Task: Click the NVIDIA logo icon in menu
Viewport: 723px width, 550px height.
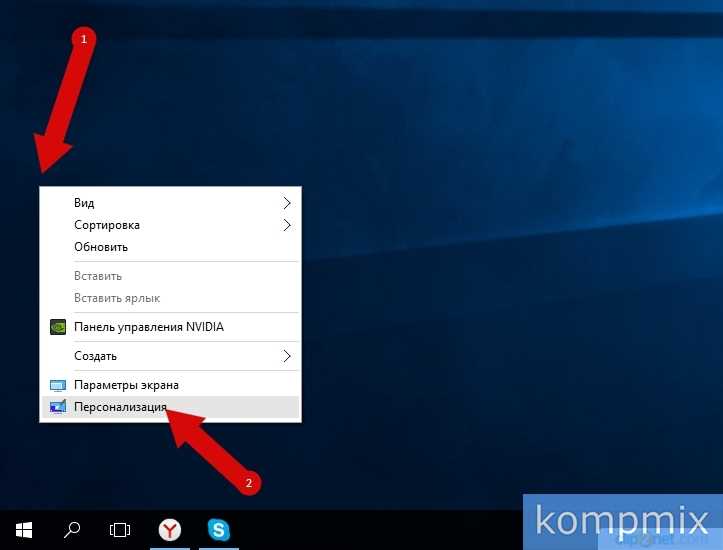Action: pos(58,327)
